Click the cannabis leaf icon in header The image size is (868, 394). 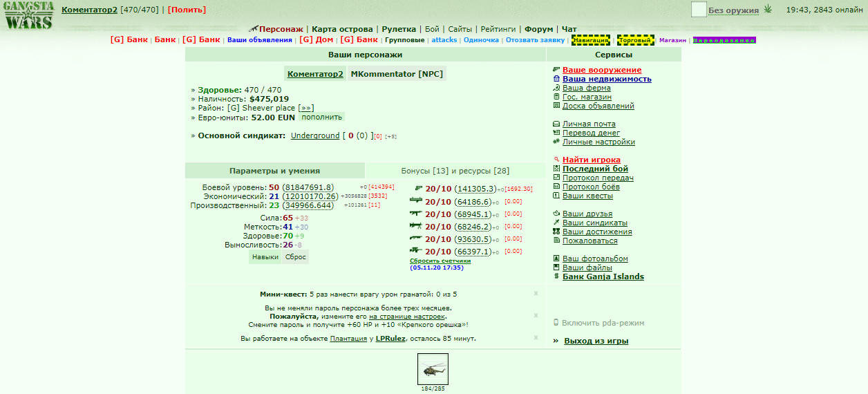point(769,10)
